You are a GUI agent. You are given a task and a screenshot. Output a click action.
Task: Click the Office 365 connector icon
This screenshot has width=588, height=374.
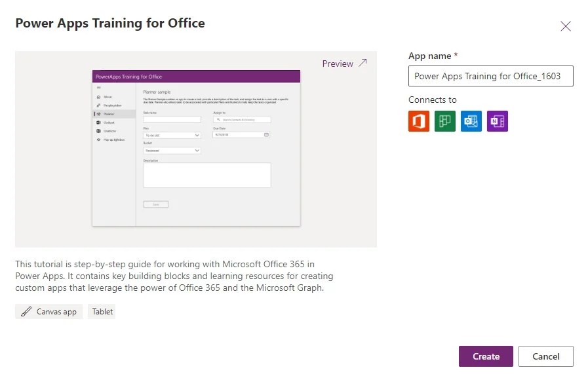tap(418, 121)
